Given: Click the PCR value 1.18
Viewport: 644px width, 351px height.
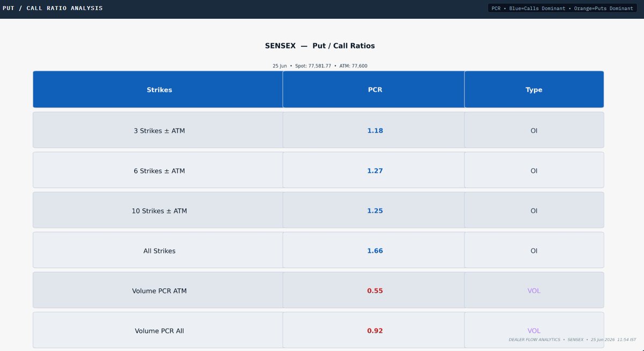Looking at the screenshot, I should click(x=375, y=130).
